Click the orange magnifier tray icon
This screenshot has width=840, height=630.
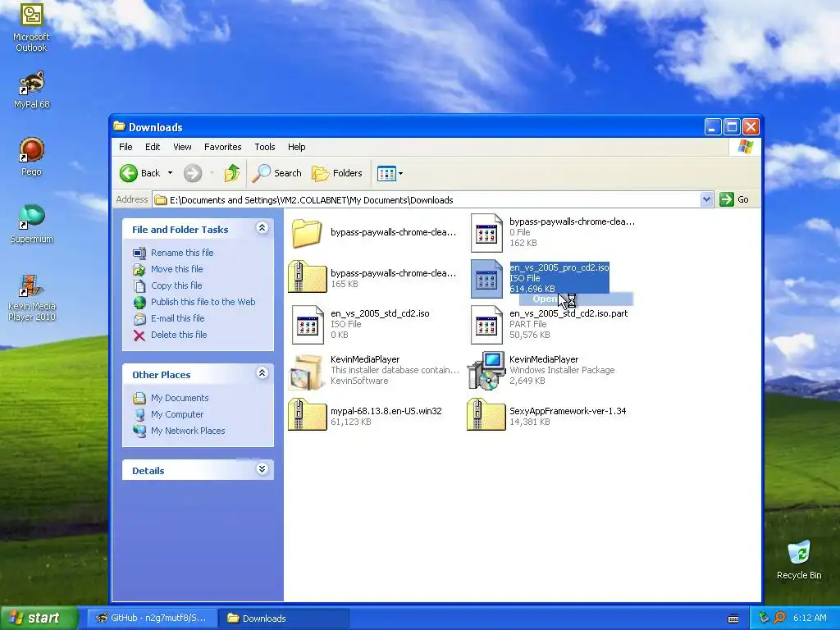coord(779,619)
